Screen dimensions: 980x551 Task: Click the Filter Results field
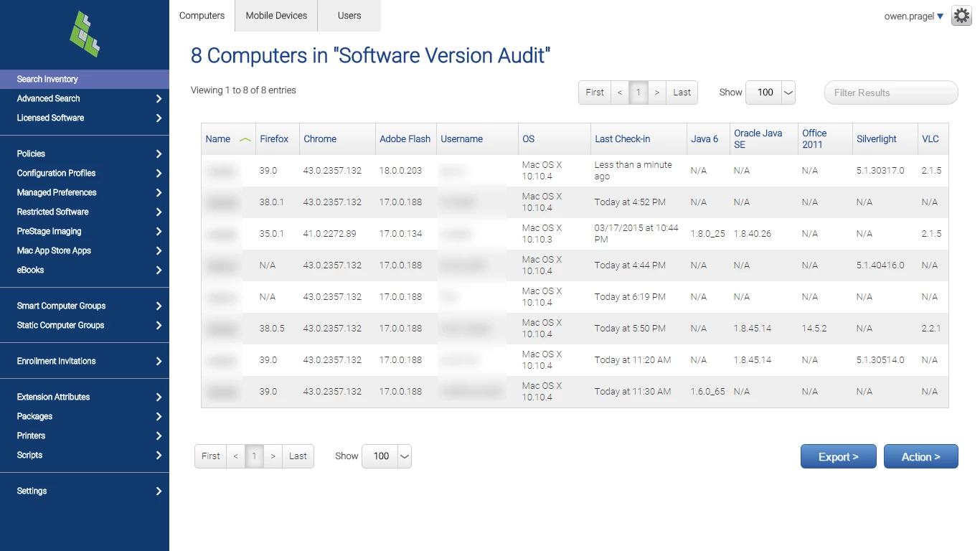pyautogui.click(x=891, y=93)
